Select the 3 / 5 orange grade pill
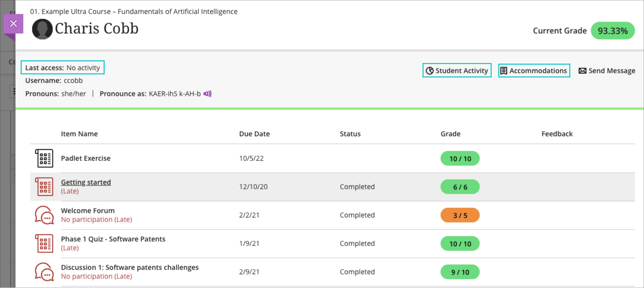Image resolution: width=644 pixels, height=288 pixels. [x=460, y=215]
